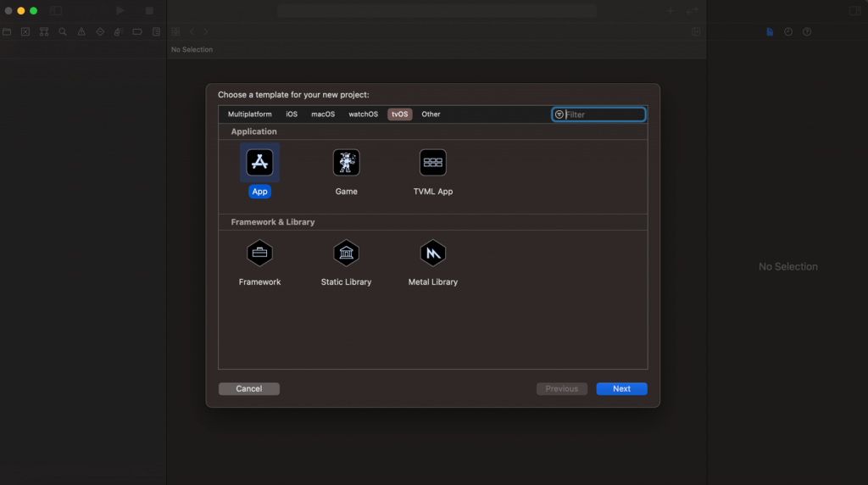Open the Breakpoint navigator tag icon
The width and height of the screenshot is (868, 485).
[x=137, y=32]
